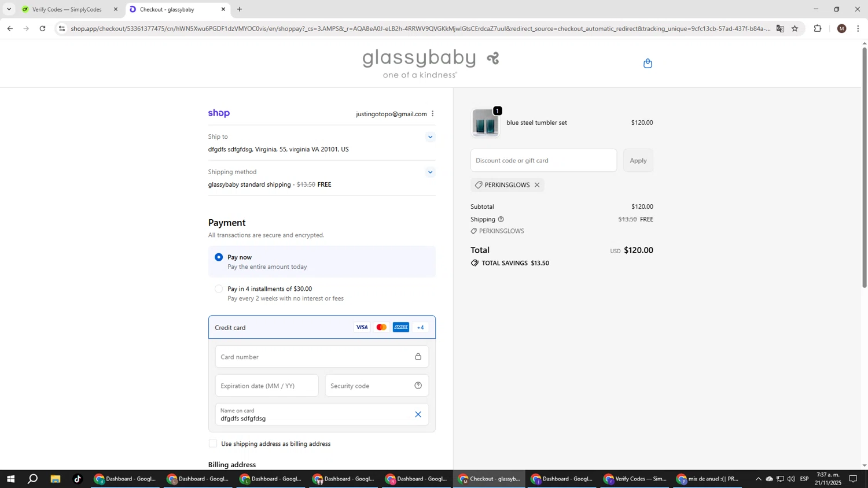This screenshot has width=868, height=488.
Task: Click blue steel tumbler set thumbnail
Action: (x=486, y=123)
